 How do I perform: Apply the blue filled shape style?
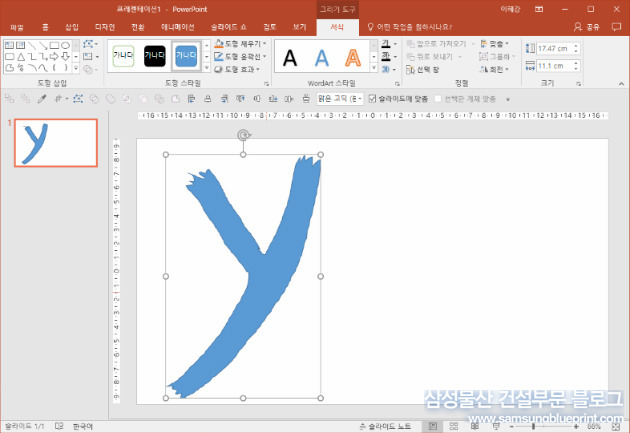186,56
